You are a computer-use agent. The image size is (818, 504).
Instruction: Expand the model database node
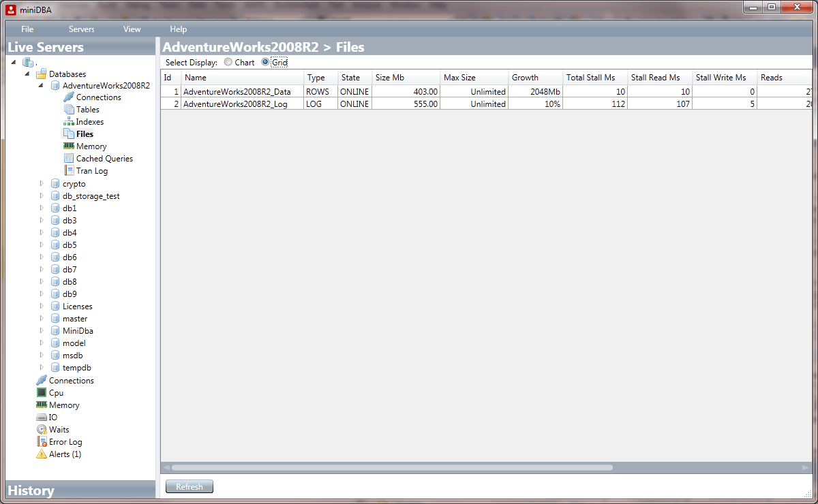pos(42,343)
